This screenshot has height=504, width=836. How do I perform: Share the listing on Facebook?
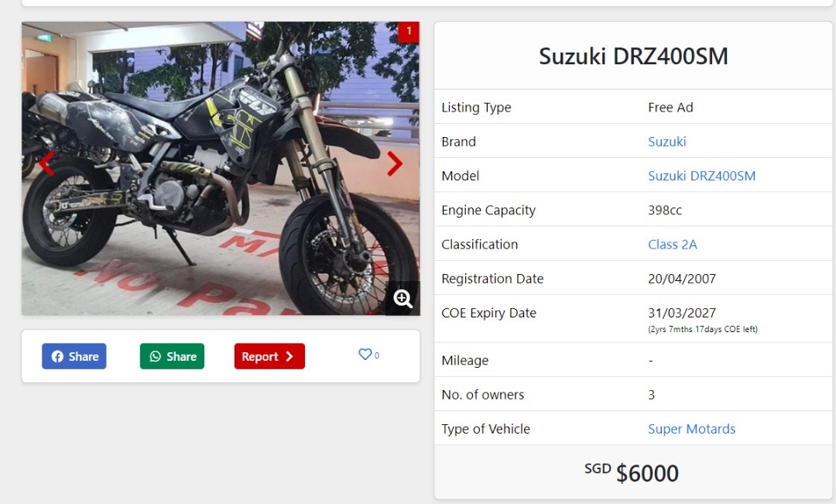(74, 356)
